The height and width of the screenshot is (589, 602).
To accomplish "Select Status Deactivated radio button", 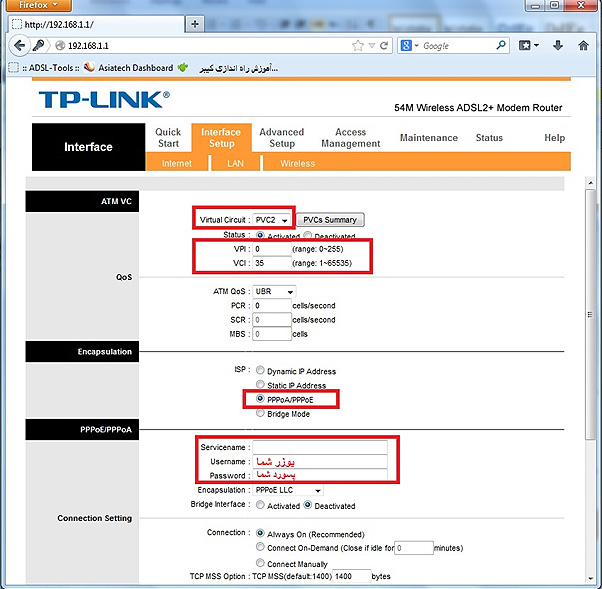I will (308, 235).
